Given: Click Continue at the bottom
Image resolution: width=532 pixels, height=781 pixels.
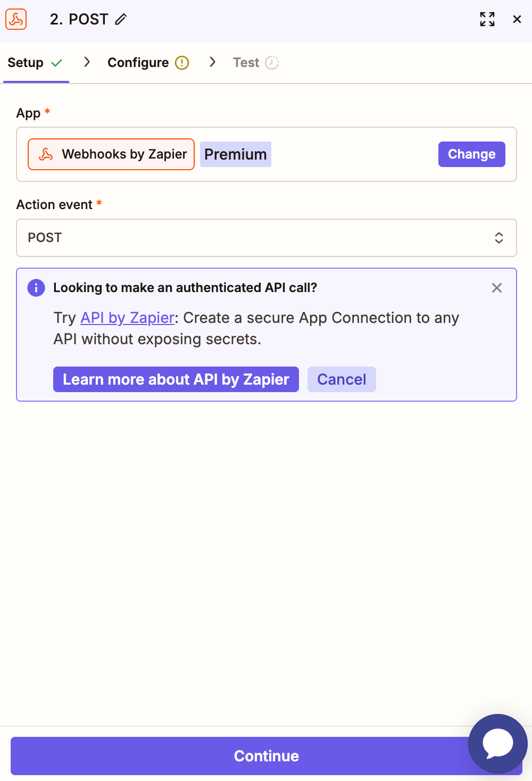Looking at the screenshot, I should (x=267, y=756).
